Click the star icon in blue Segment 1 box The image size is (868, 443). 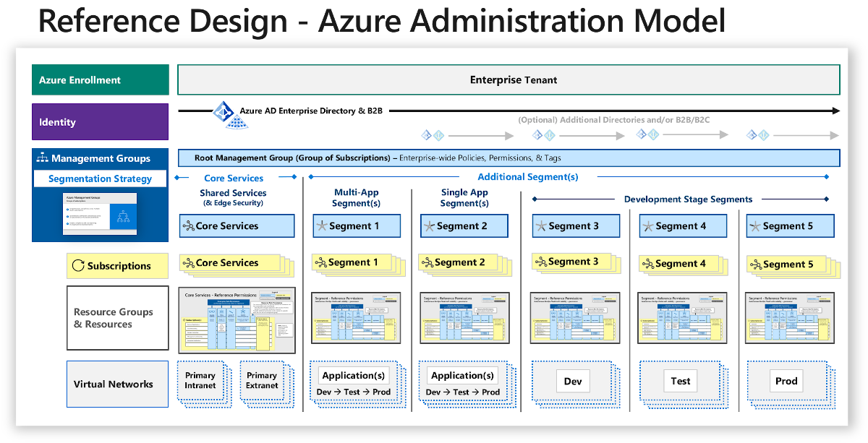pos(322,226)
